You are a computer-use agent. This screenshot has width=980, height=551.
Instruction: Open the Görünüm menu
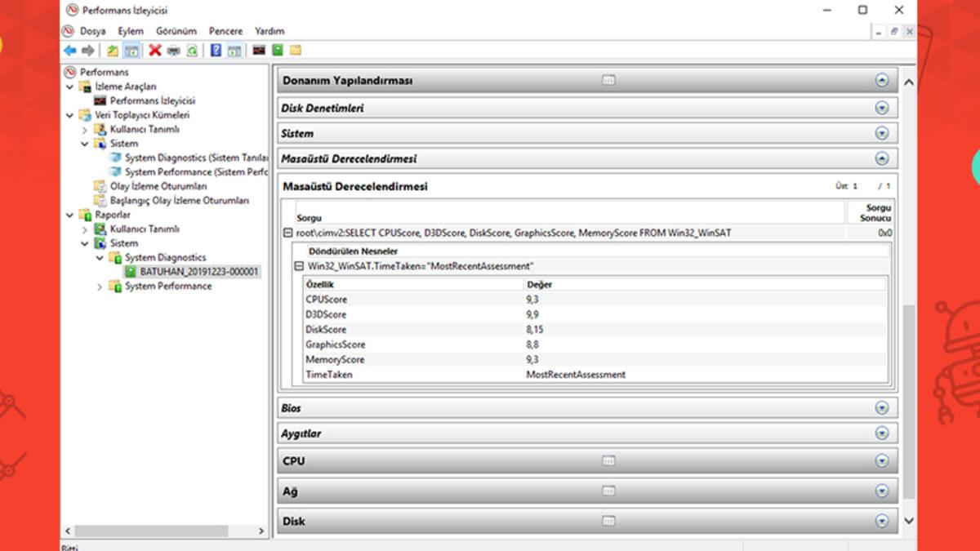176,31
